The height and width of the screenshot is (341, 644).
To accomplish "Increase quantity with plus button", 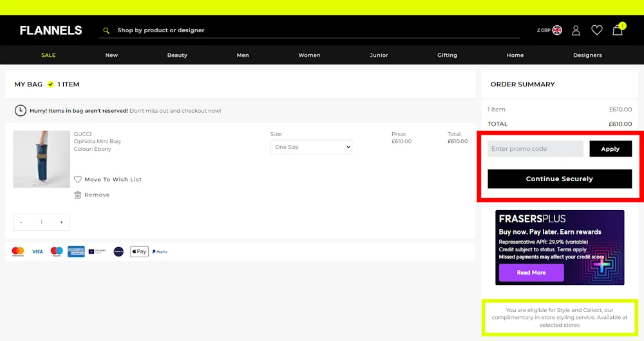I will click(x=62, y=222).
